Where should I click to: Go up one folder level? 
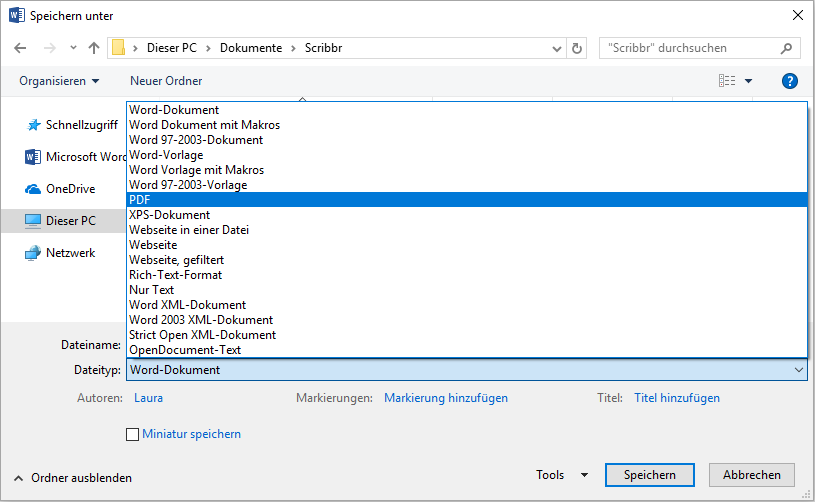(94, 48)
